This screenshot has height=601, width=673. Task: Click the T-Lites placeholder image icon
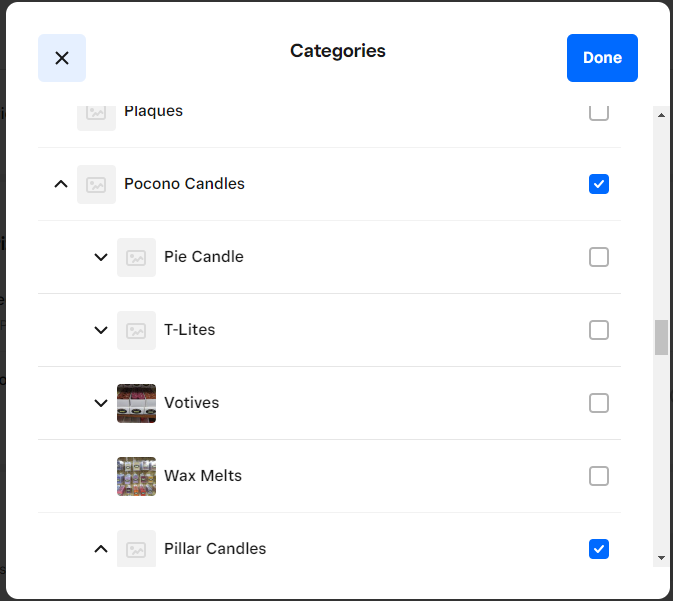(x=136, y=331)
